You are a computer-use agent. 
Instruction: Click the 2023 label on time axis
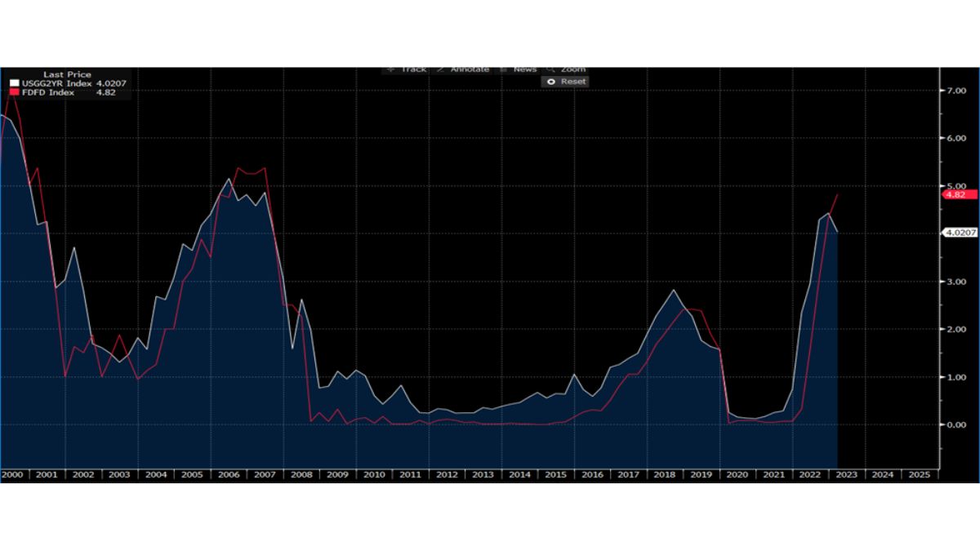click(x=846, y=474)
